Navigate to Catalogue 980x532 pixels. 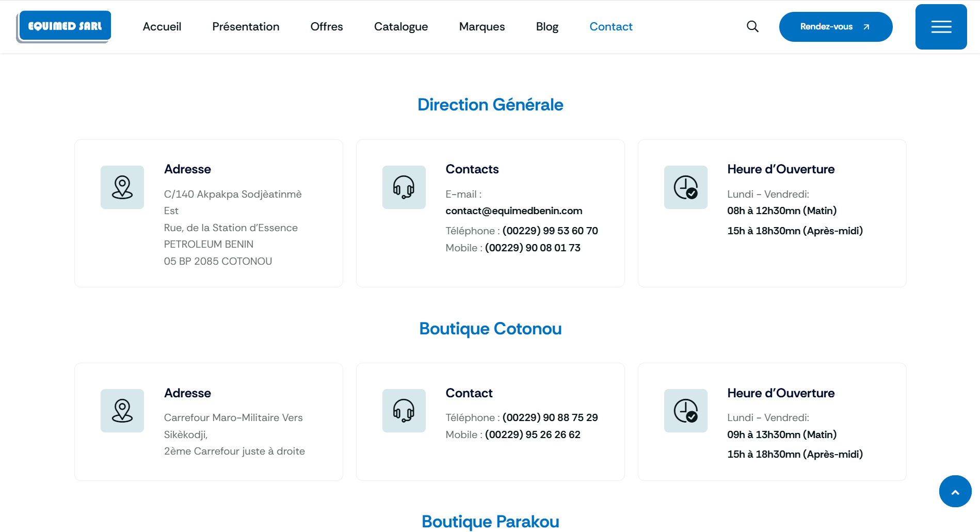[401, 26]
